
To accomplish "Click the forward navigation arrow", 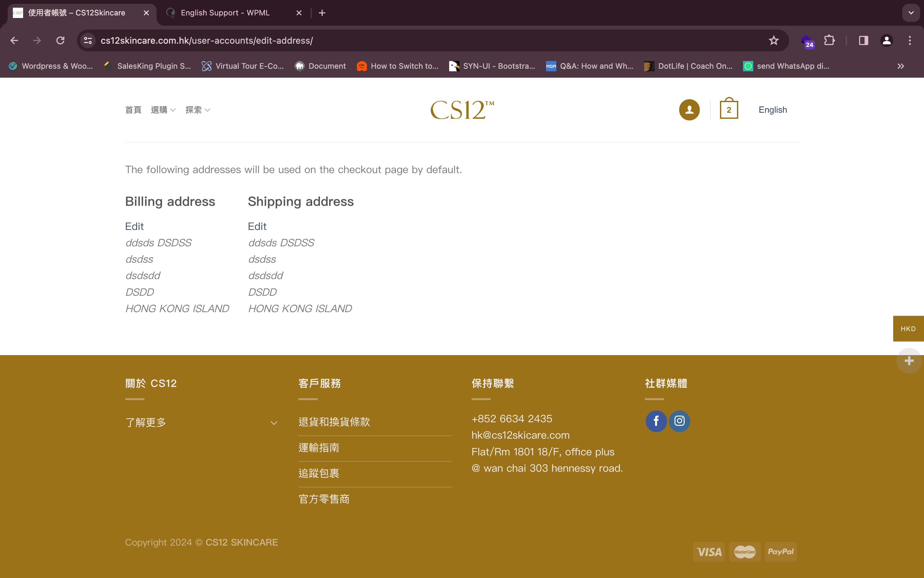I will pos(37,40).
